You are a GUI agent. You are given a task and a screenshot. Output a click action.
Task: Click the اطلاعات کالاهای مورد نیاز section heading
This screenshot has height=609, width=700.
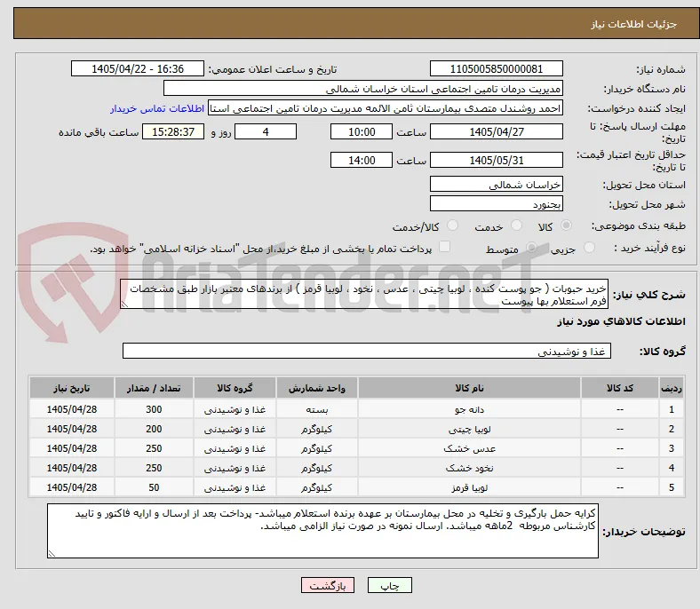(x=621, y=321)
